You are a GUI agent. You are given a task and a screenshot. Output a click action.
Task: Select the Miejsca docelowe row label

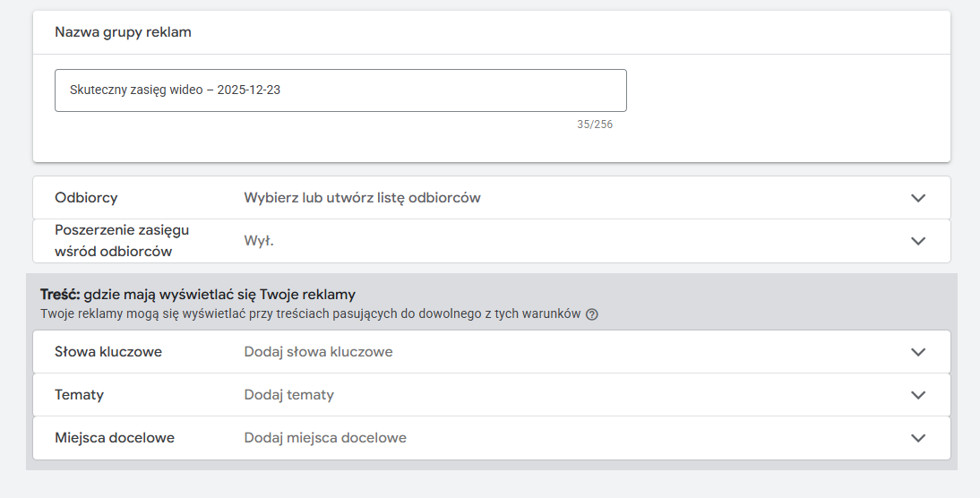(115, 438)
